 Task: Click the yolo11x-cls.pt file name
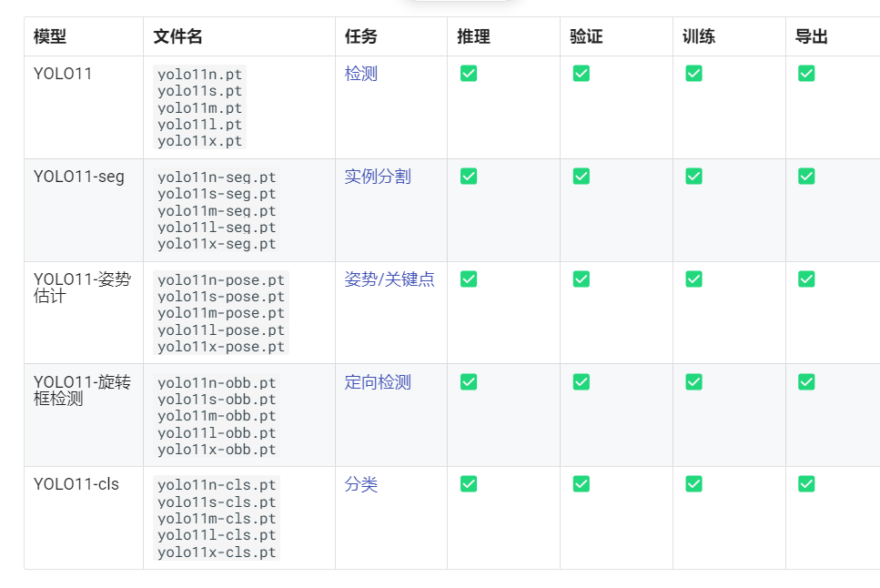(217, 553)
